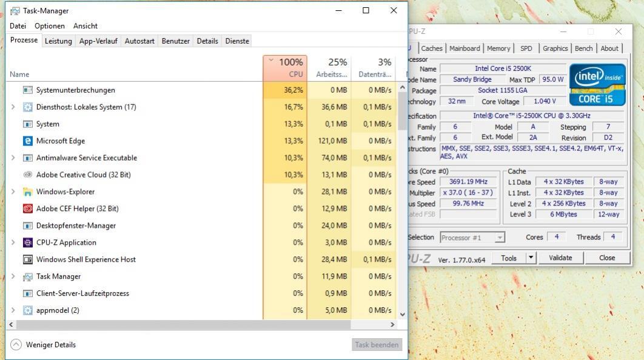Click the Close button in CPU-Z
Image resolution: width=644 pixels, height=360 pixels.
[607, 258]
